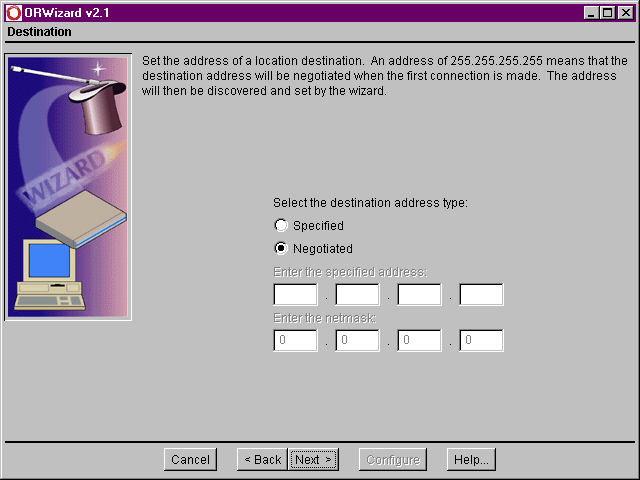The image size is (640, 480).
Task: Go to previous step with Back
Action: pos(261,460)
